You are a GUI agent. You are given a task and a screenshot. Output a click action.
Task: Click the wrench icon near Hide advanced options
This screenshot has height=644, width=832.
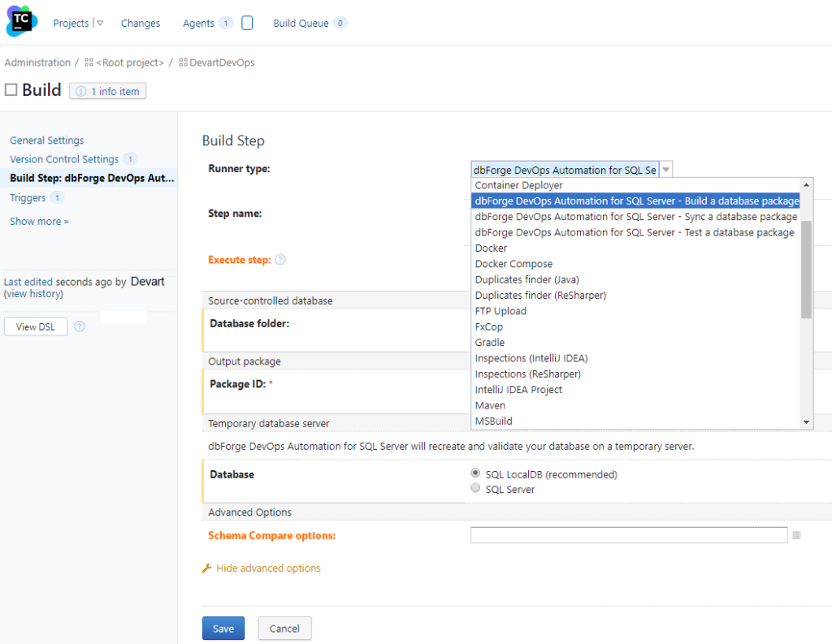tap(210, 568)
